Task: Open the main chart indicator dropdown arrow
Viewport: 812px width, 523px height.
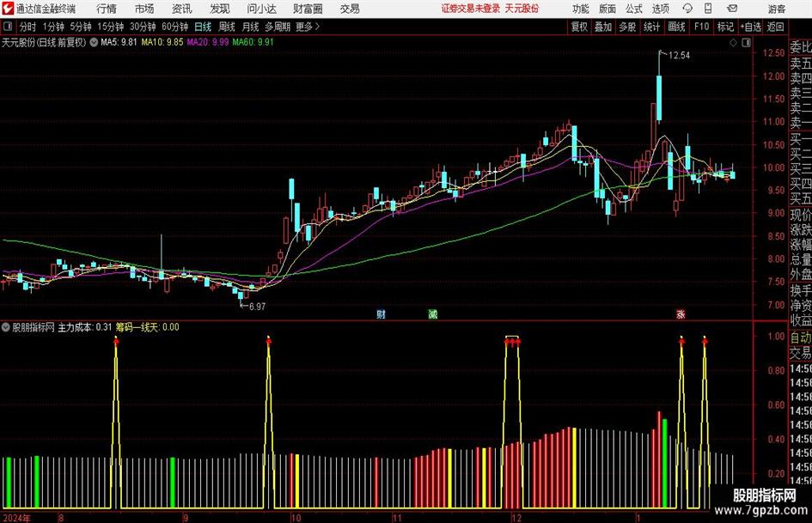Action: click(x=94, y=42)
